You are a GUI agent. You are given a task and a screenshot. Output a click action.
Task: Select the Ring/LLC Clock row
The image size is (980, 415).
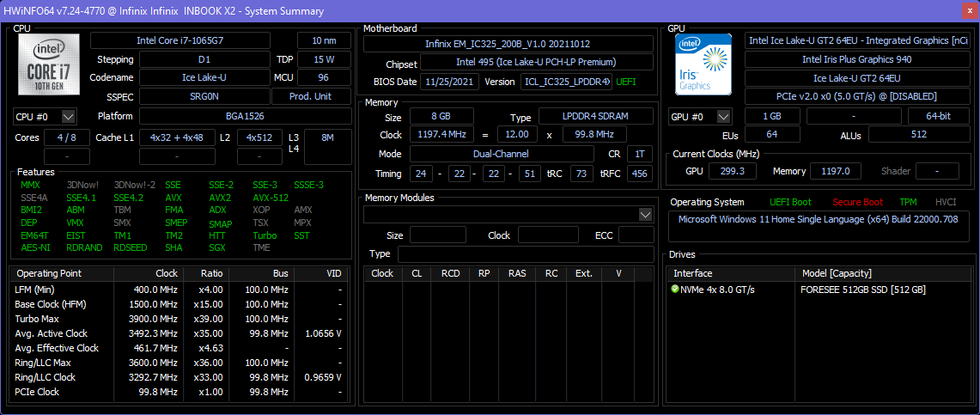[180, 377]
